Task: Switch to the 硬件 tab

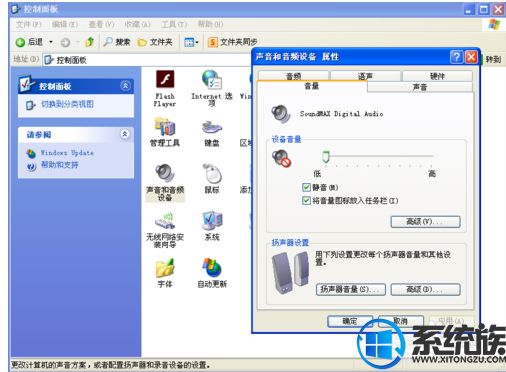Action: coord(437,76)
